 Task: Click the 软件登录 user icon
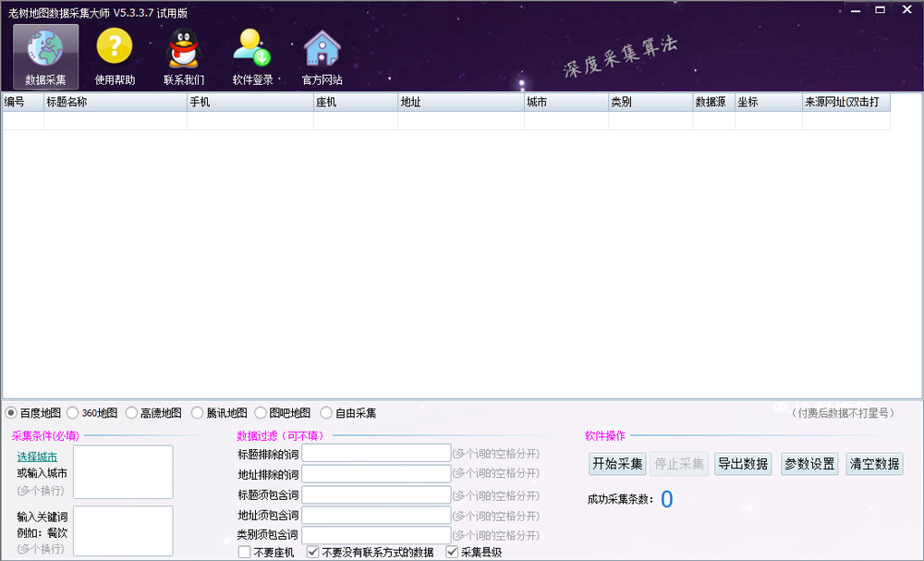[x=252, y=48]
